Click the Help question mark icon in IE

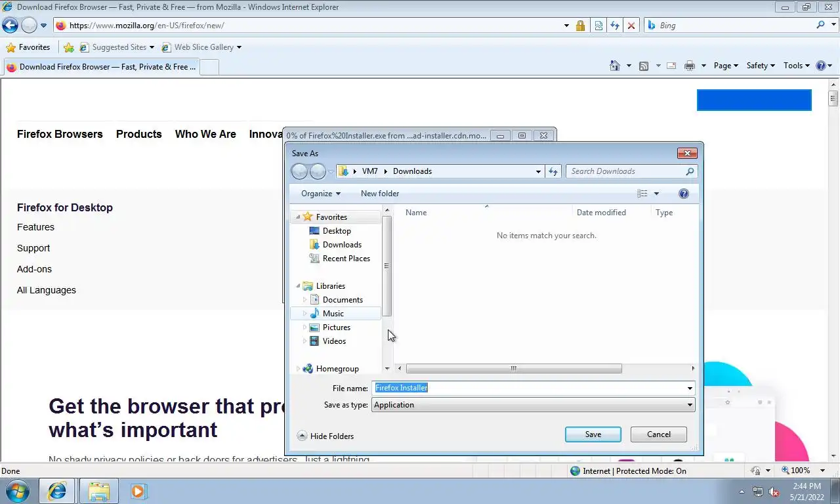point(820,66)
